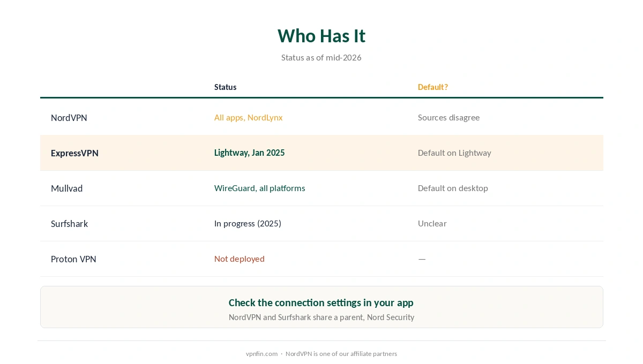Viewport: 643px width, 364px height.
Task: Select the Surfshark row name
Action: pos(69,224)
